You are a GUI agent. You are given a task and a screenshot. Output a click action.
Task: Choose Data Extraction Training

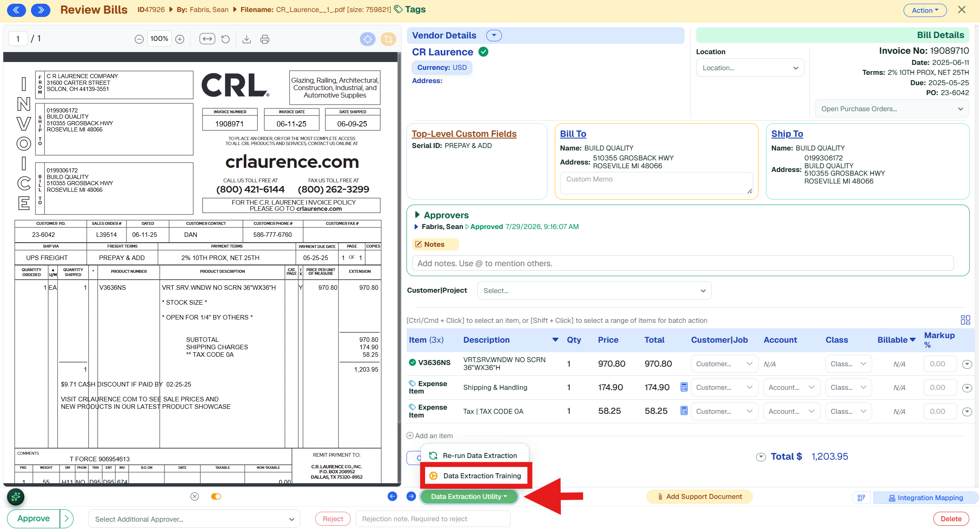coord(475,476)
